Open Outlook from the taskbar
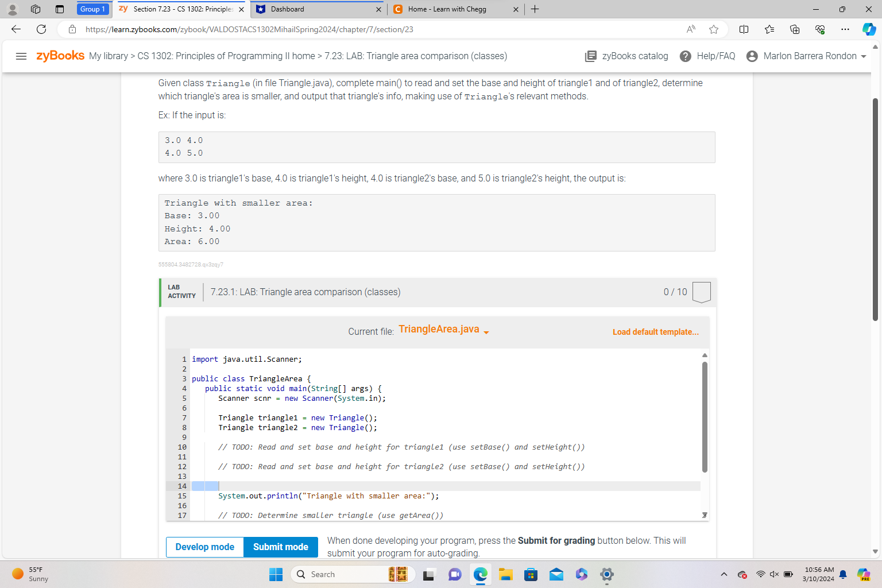This screenshot has height=588, width=882. (x=556, y=574)
